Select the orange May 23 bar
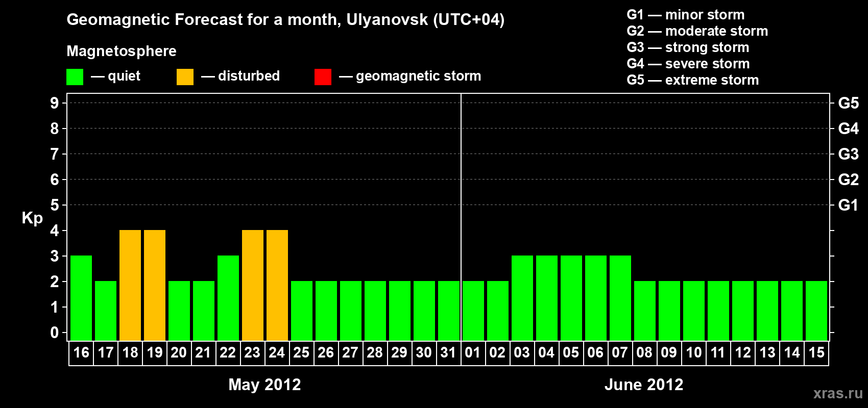 [x=253, y=285]
